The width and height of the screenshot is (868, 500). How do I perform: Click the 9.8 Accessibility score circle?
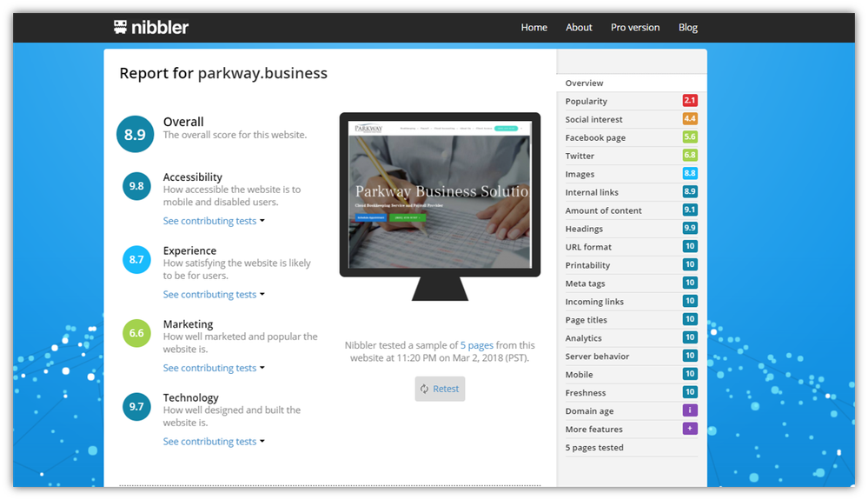(x=136, y=186)
